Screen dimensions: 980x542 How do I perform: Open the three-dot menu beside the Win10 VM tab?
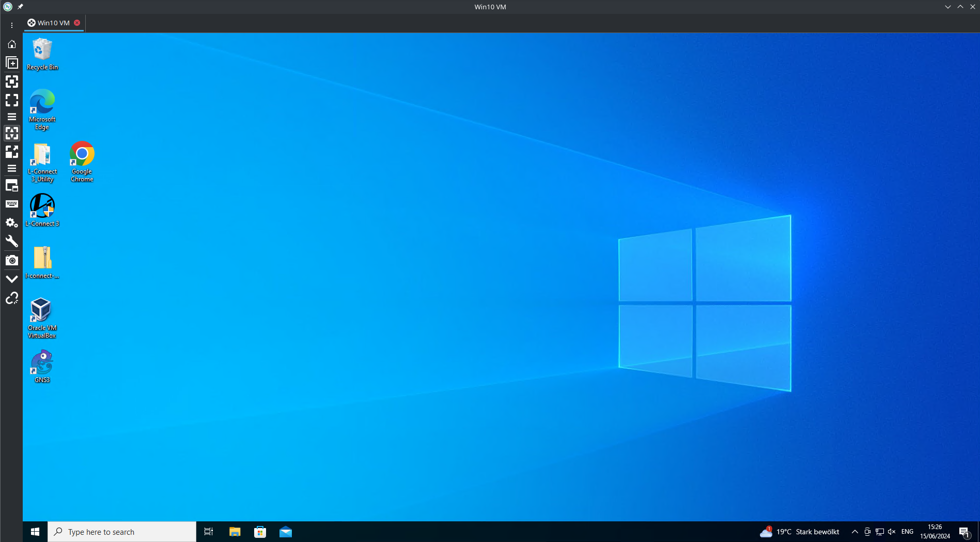point(11,25)
